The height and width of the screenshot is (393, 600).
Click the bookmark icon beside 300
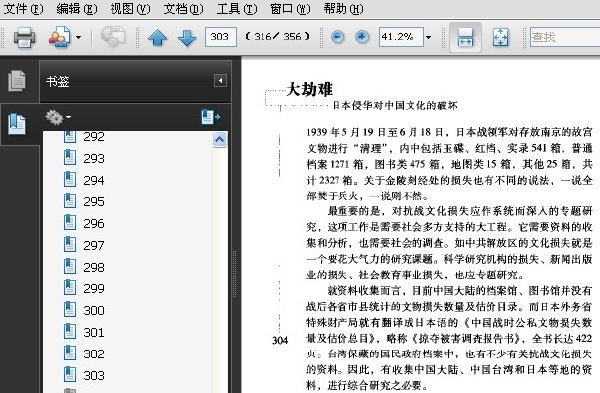tap(70, 309)
